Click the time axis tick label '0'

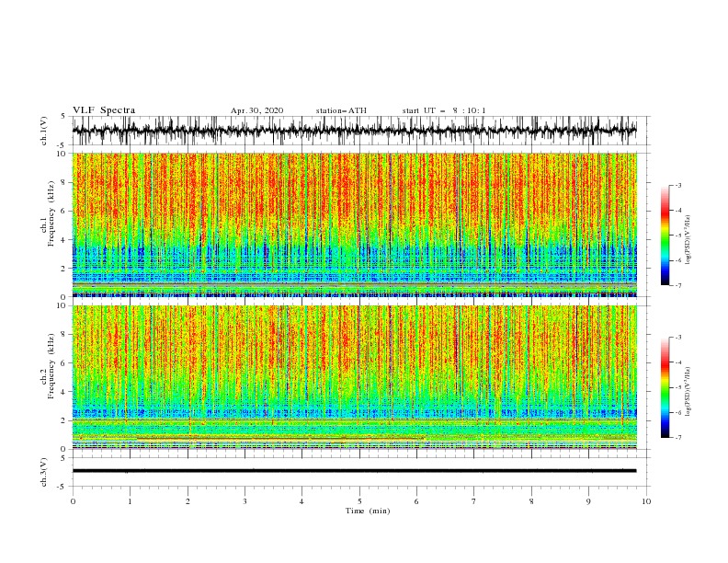point(73,501)
